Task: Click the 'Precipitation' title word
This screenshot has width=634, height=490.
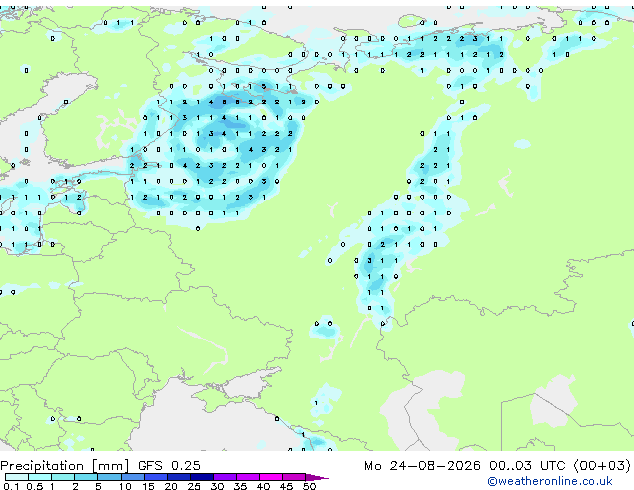Action: coord(42,466)
